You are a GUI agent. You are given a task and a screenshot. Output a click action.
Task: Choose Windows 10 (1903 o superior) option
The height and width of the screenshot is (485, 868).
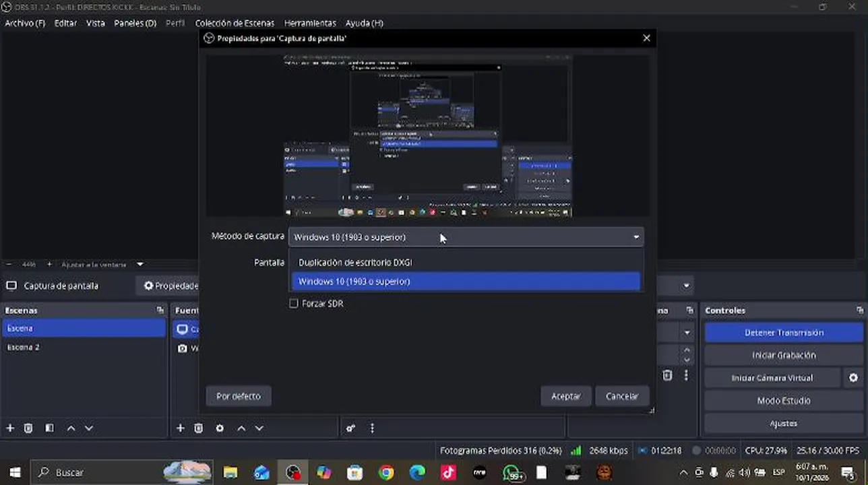click(x=466, y=282)
